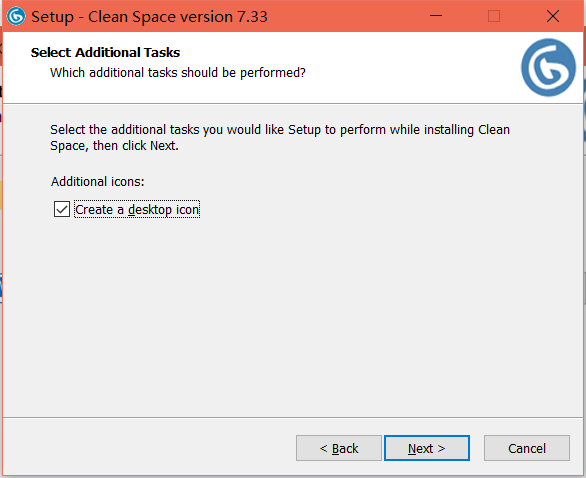Click the Select Additional Tasks heading
Viewport: 586px width, 478px height.
(x=105, y=53)
